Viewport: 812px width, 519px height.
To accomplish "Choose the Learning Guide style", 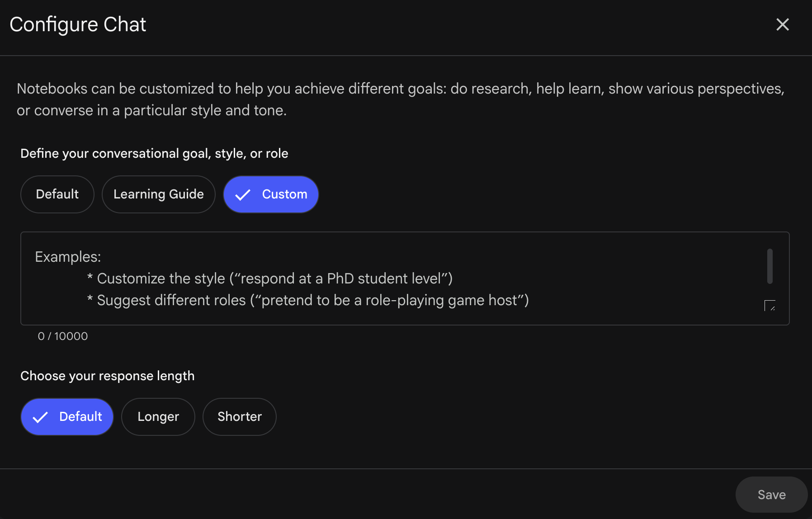I will 158,194.
